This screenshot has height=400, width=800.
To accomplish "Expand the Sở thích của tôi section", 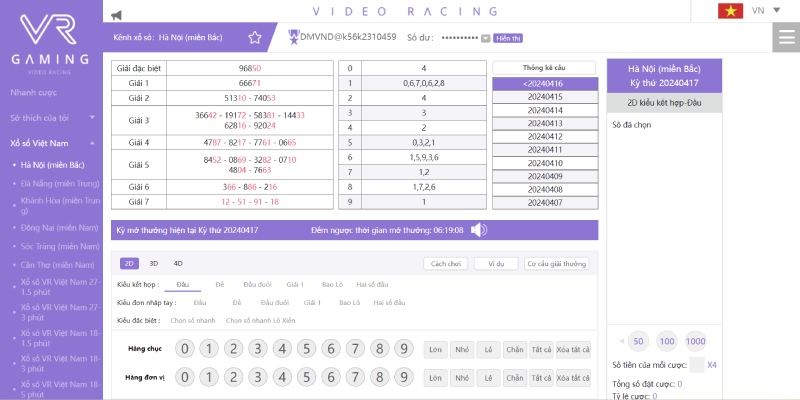I will [92, 118].
